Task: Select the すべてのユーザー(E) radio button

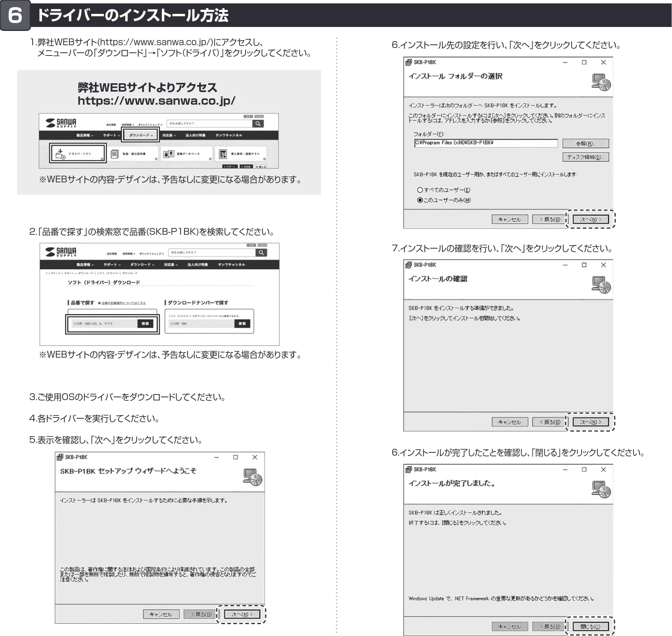Action: (420, 190)
